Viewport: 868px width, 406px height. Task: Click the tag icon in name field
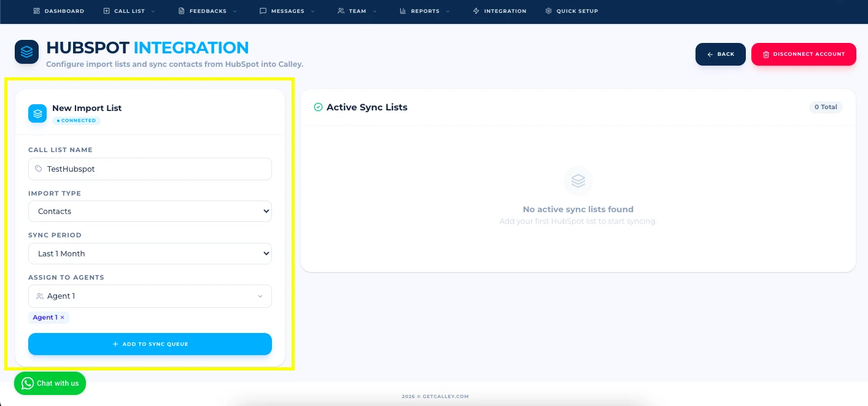39,169
